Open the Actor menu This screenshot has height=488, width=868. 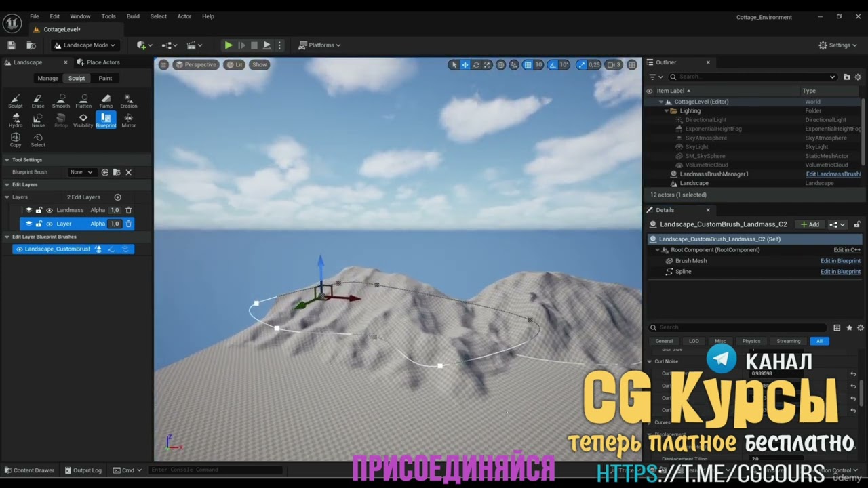pyautogui.click(x=184, y=16)
